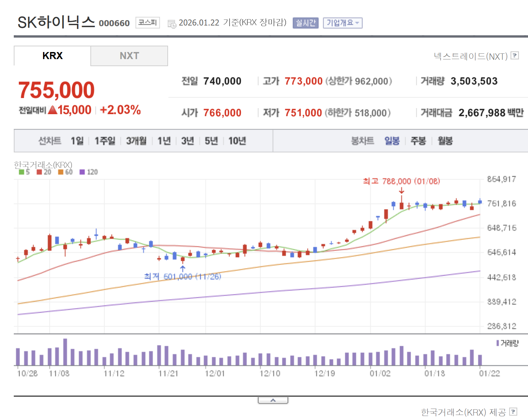The height and width of the screenshot is (420, 528).
Task: Click the 하한가 518,000 text
Action: pos(358,113)
